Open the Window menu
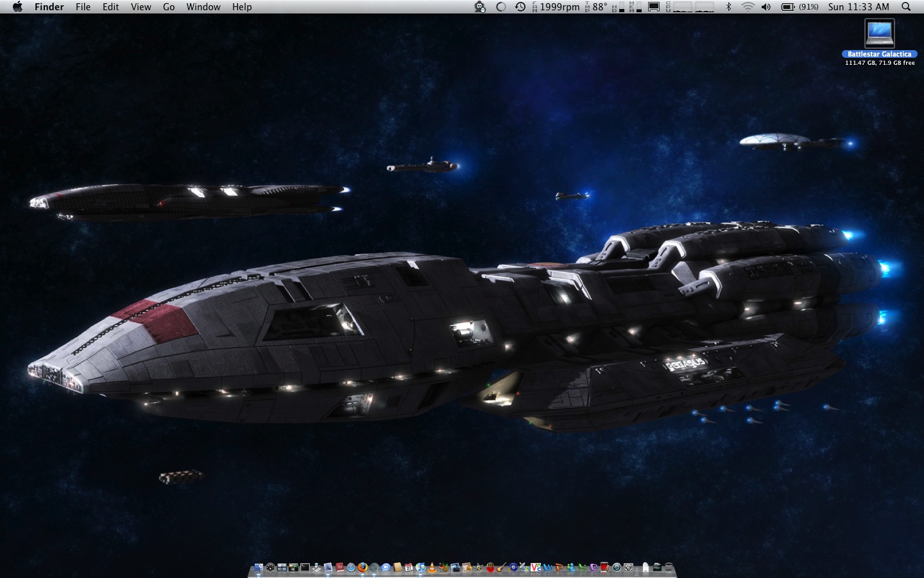The image size is (924, 578). [203, 7]
